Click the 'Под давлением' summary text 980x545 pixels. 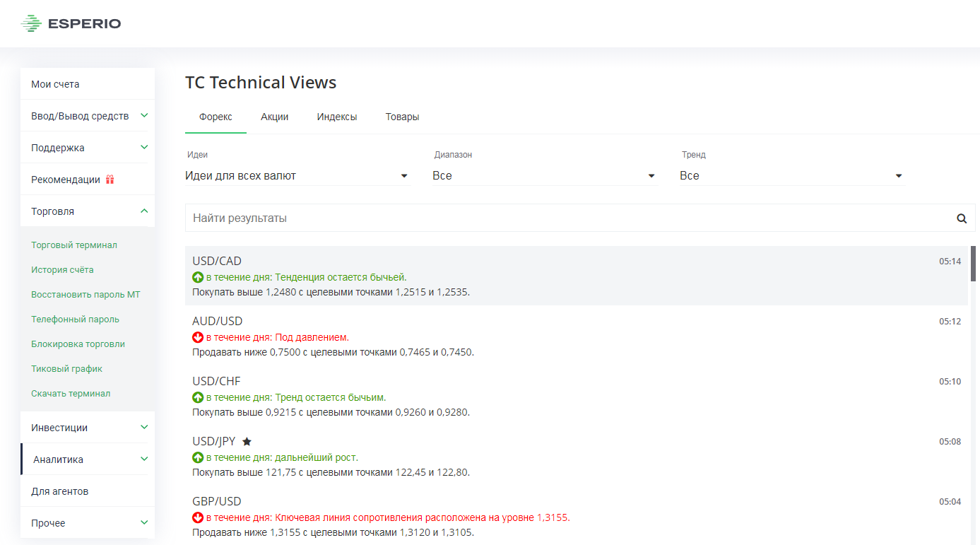pos(312,337)
